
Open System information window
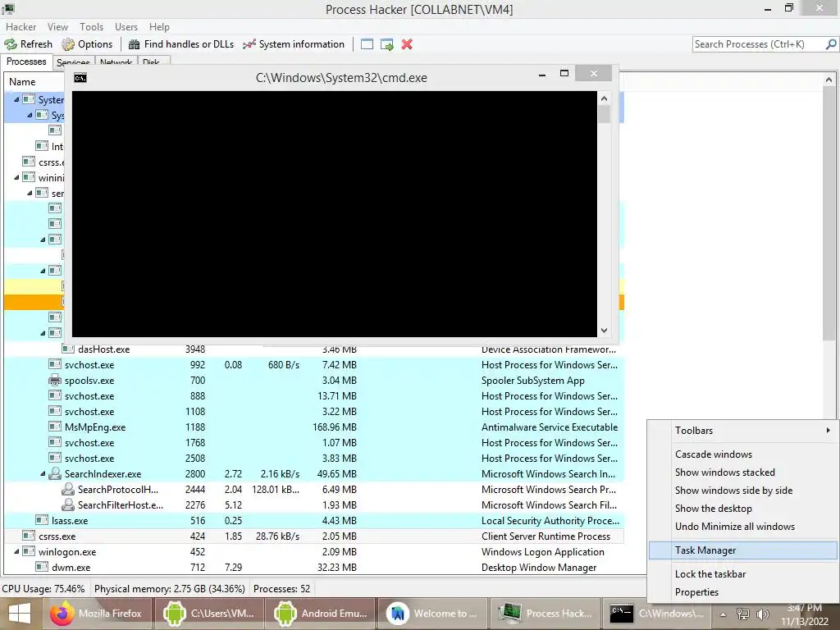pos(294,44)
